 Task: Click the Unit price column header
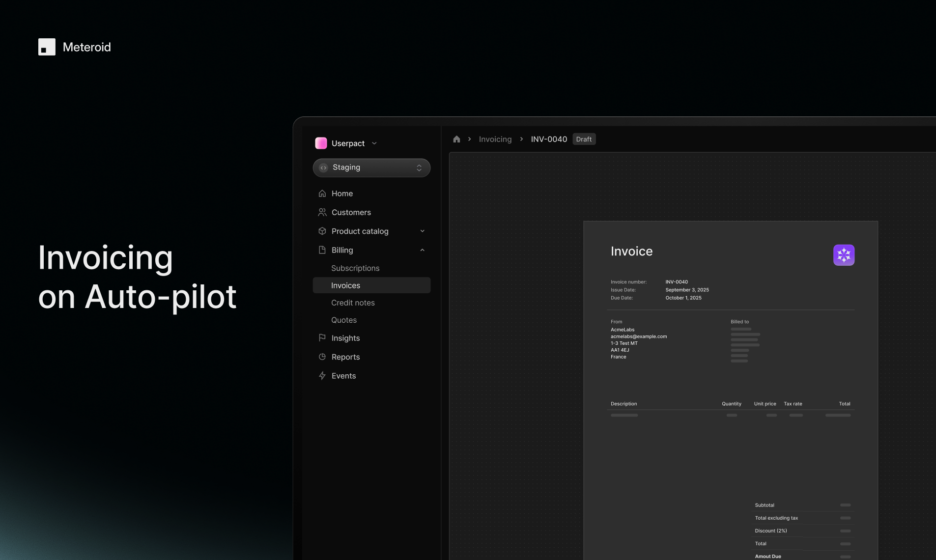click(x=765, y=404)
